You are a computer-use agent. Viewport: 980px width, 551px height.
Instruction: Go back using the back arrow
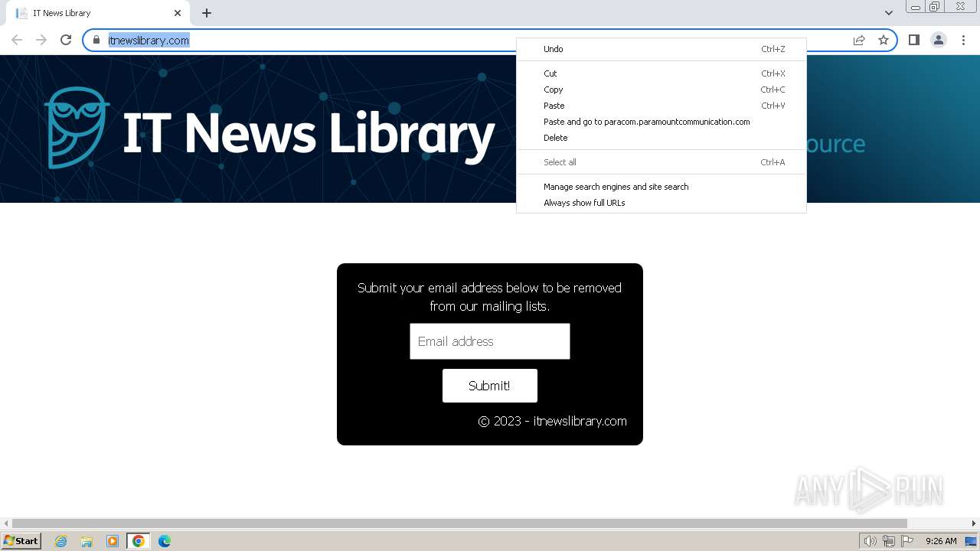point(17,40)
